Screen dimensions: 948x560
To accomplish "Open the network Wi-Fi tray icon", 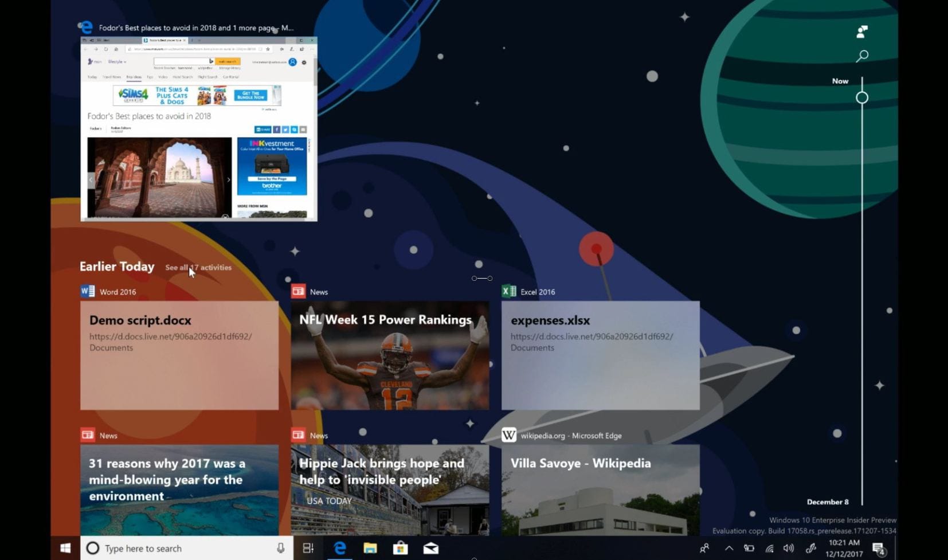I will [769, 549].
